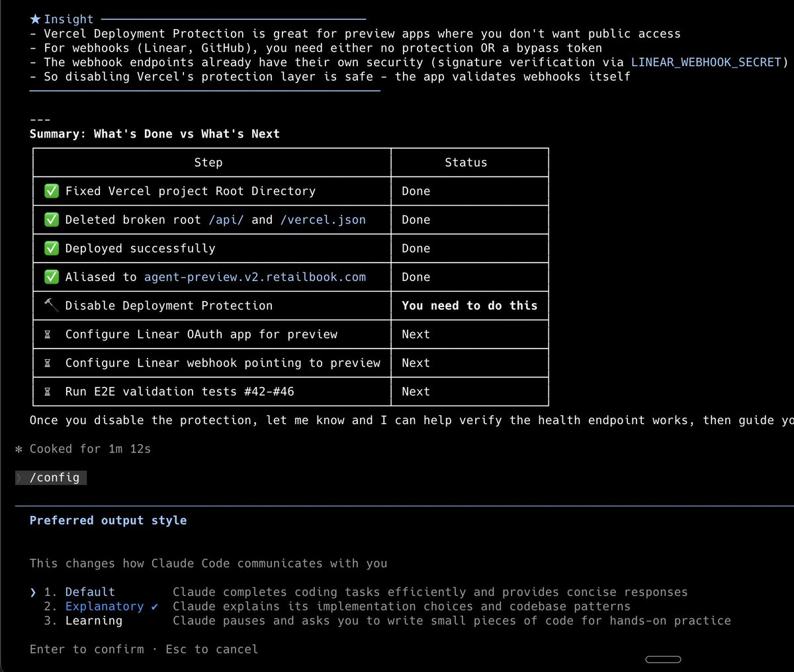Screen dimensions: 794x672
Task: Click the hammer icon beside Disable Deployment Protection
Action: tap(51, 305)
